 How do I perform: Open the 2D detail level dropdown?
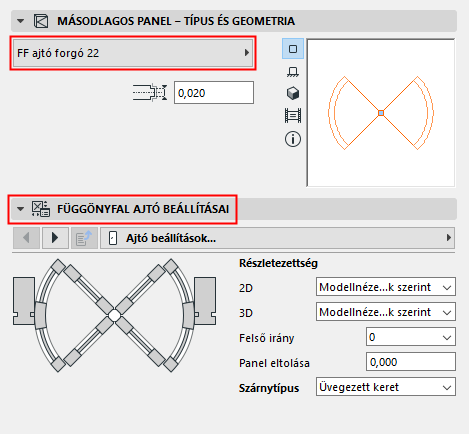point(386,287)
